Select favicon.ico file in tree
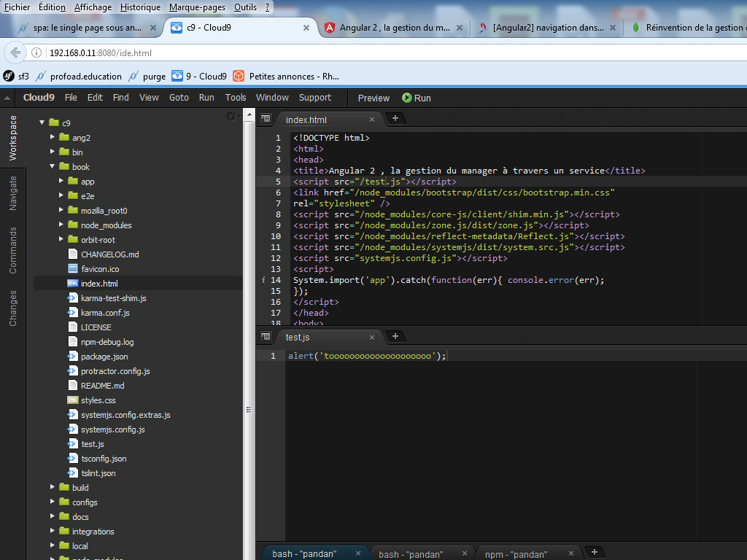Screen dimensions: 747x560 pos(100,269)
